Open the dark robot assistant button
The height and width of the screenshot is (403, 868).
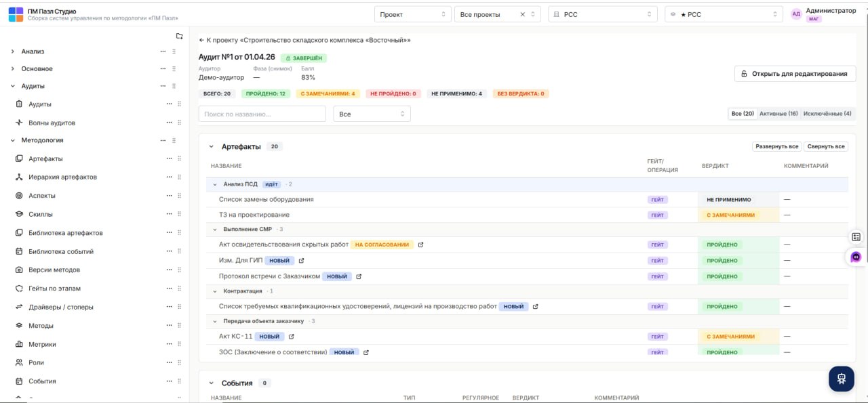(842, 379)
